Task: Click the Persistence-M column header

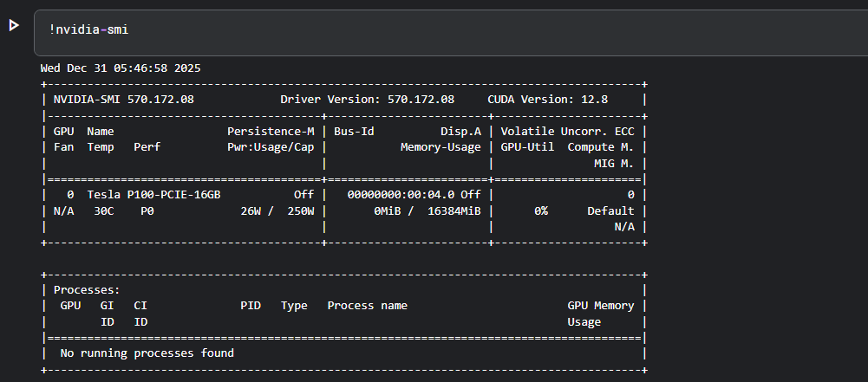Action: [271, 131]
